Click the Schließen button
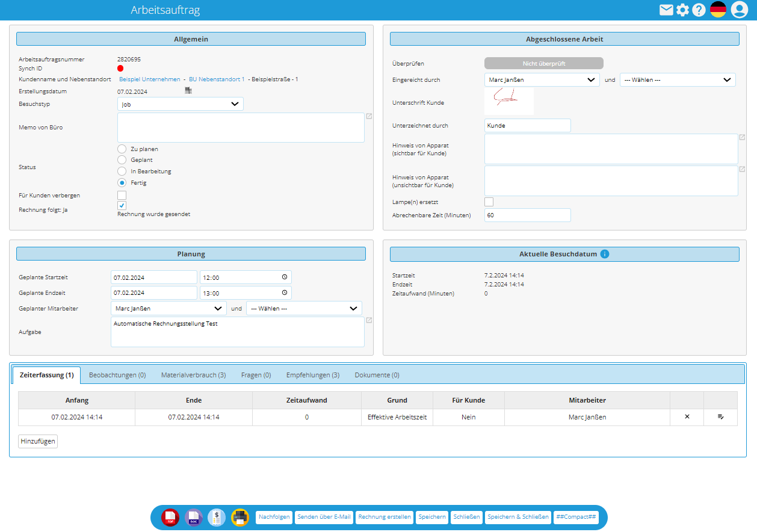757x532 pixels. coord(466,517)
